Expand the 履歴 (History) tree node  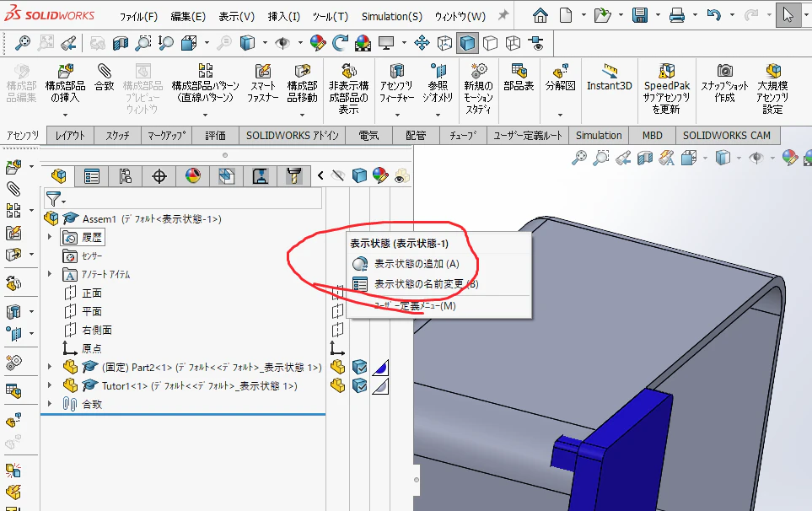[x=50, y=237]
